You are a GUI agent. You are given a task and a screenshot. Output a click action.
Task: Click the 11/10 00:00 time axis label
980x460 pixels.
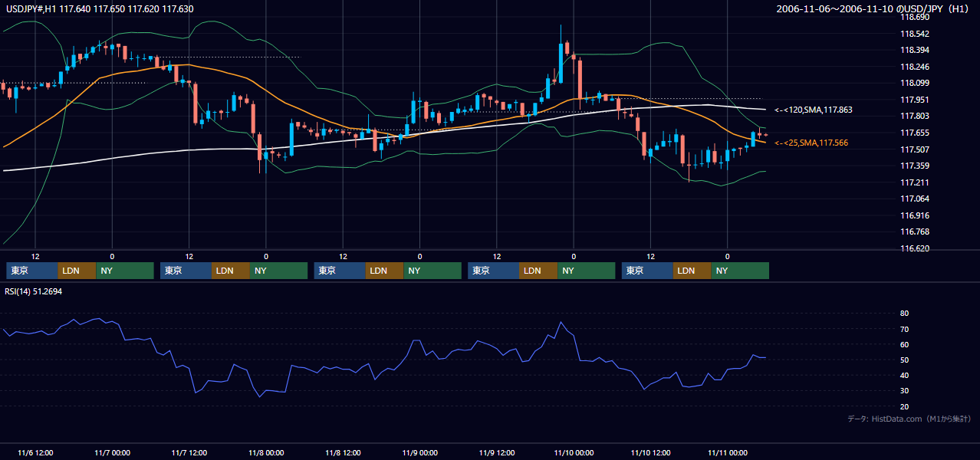coord(574,452)
